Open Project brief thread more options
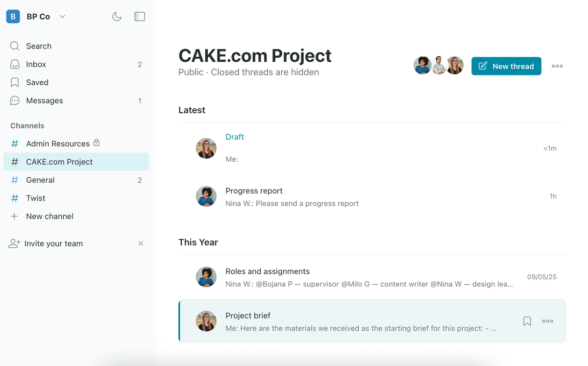This screenshot has height=366, width=588. [548, 321]
